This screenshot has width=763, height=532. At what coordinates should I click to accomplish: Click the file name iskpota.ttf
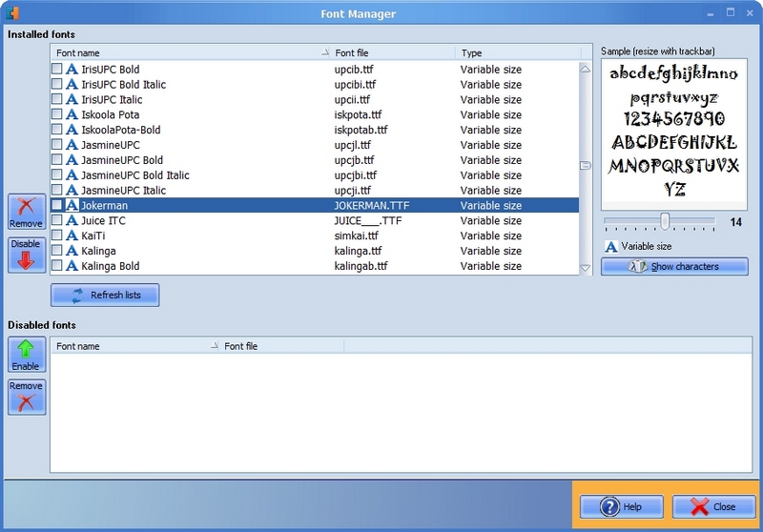[358, 114]
